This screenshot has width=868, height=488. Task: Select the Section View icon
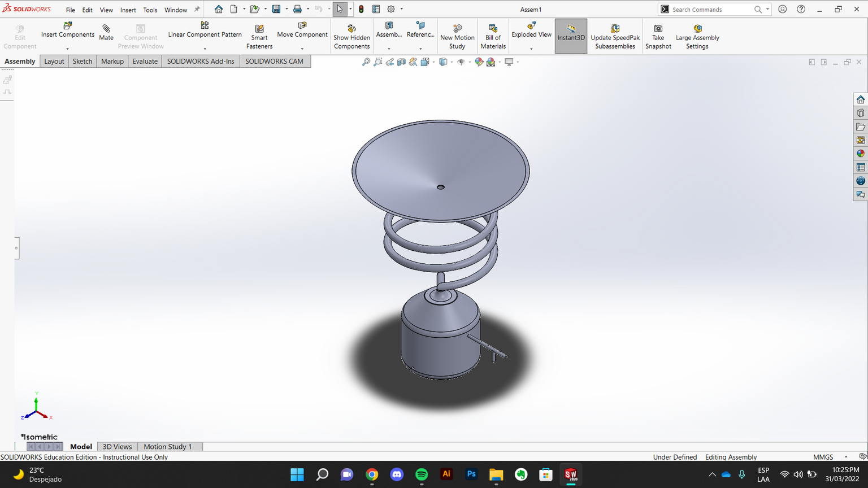pyautogui.click(x=401, y=62)
